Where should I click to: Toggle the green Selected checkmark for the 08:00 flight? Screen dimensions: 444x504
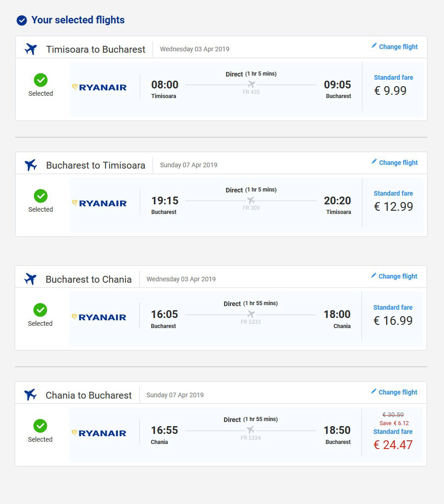pos(41,80)
